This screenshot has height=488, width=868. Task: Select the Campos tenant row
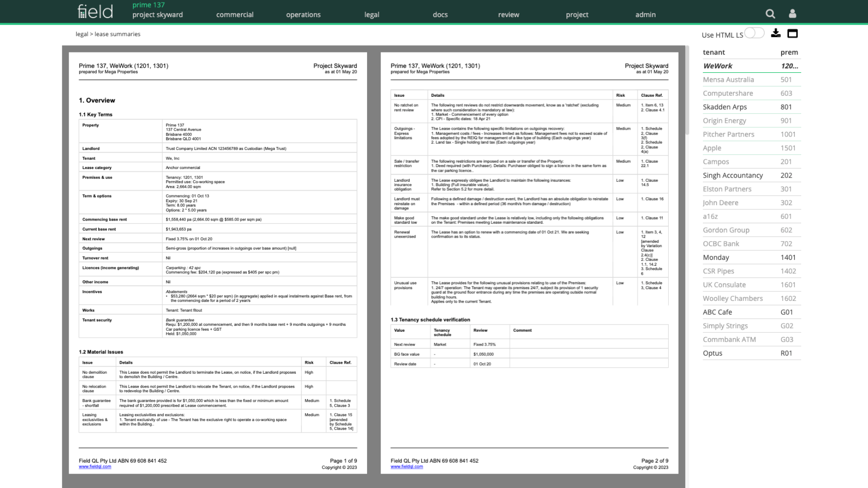(x=751, y=161)
